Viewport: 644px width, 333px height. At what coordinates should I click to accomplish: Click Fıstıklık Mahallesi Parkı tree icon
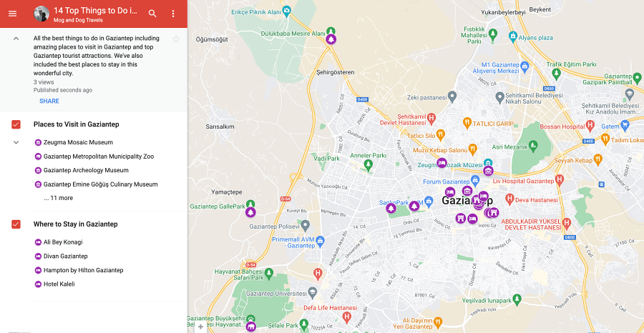[x=492, y=34]
